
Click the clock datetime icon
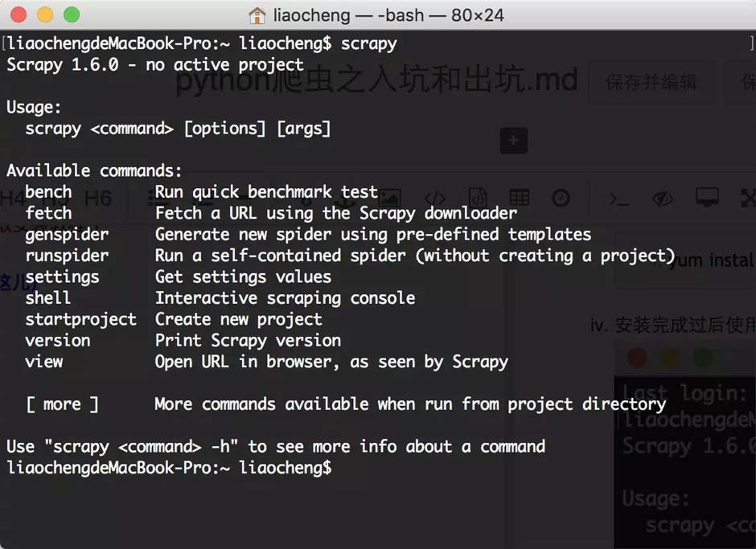click(561, 198)
